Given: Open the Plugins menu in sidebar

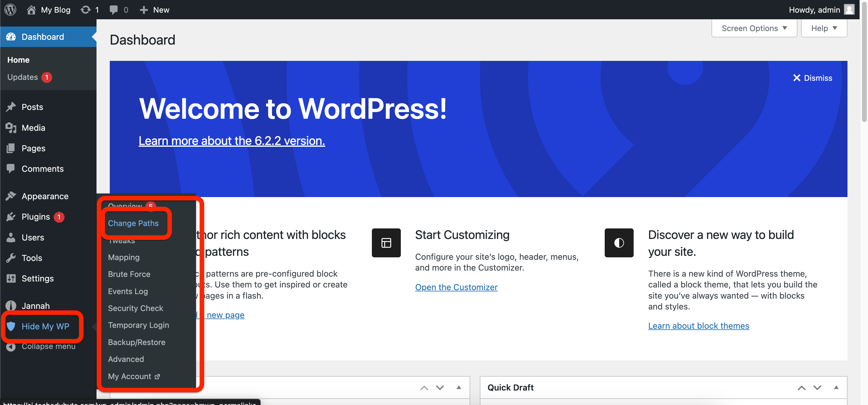Looking at the screenshot, I should [35, 216].
